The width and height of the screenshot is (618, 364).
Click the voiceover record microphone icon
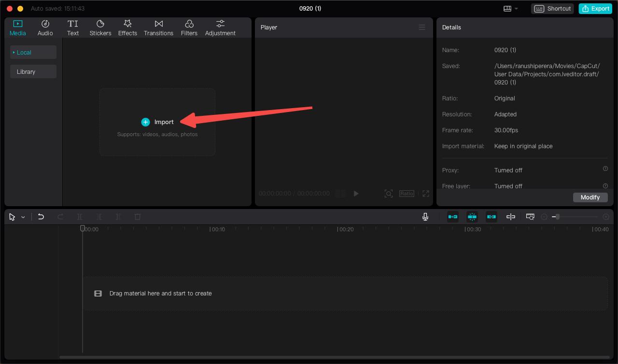pos(425,217)
